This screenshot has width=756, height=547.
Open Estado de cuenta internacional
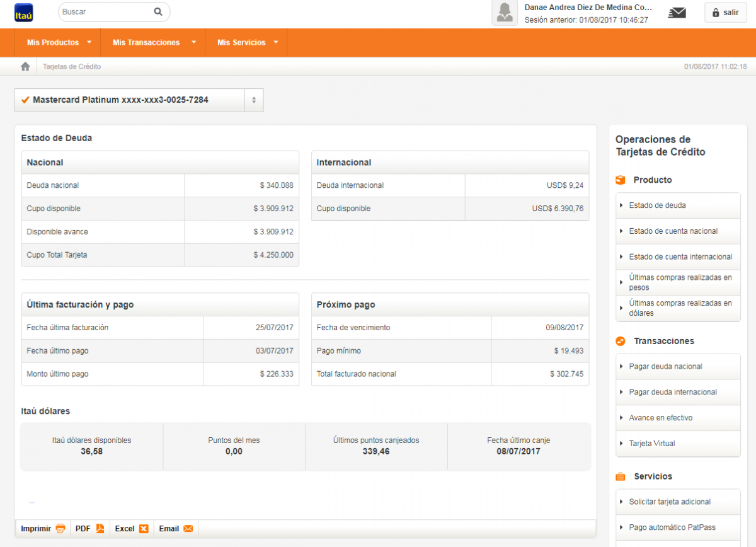(x=678, y=257)
